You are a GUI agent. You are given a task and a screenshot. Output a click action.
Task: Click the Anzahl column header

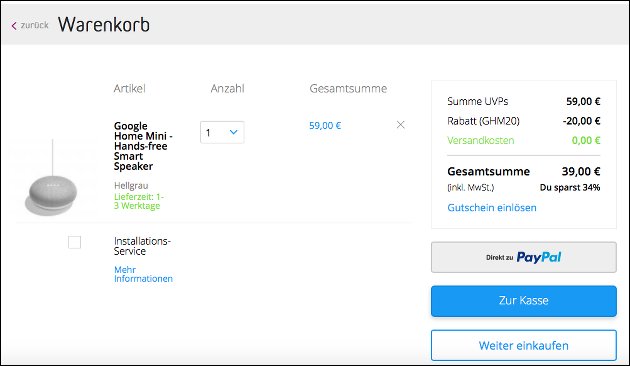pyautogui.click(x=227, y=88)
